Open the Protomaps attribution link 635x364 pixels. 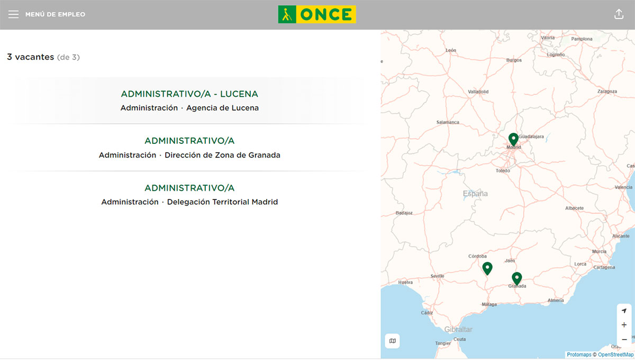[578, 355]
